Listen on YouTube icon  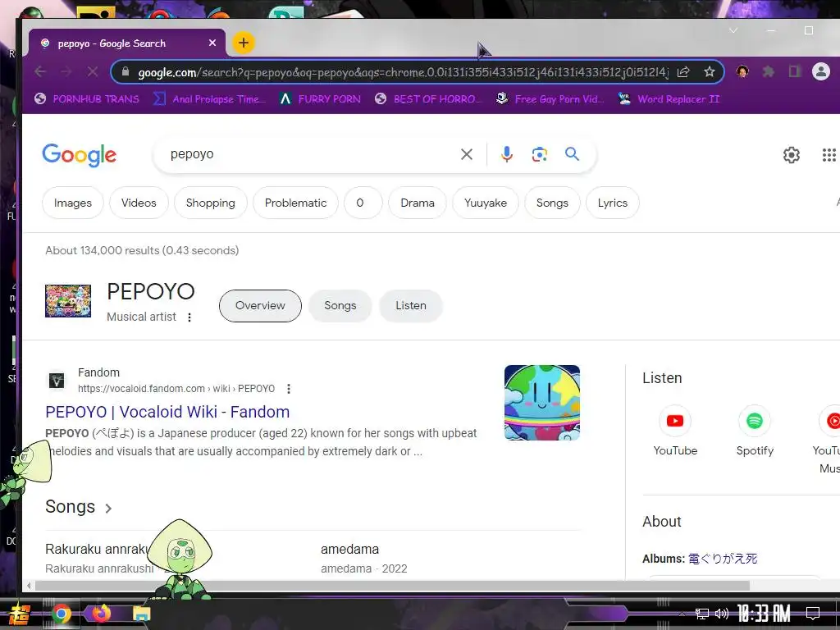pos(675,421)
